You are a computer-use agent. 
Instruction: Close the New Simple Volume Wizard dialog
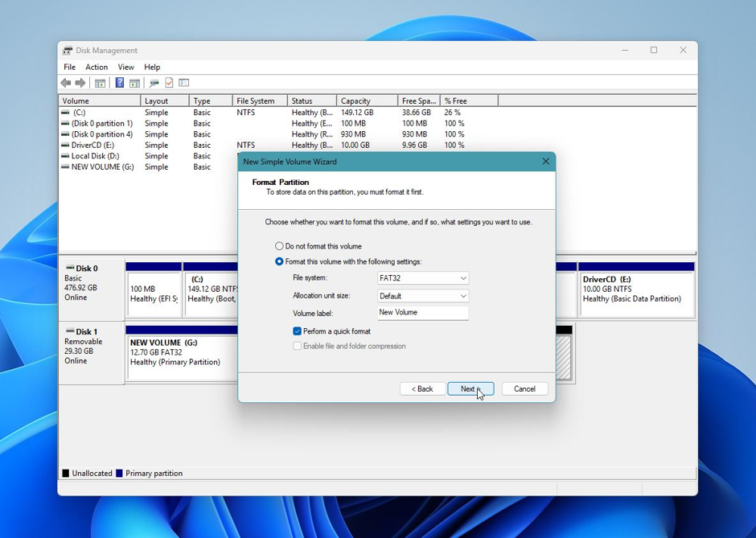click(546, 162)
